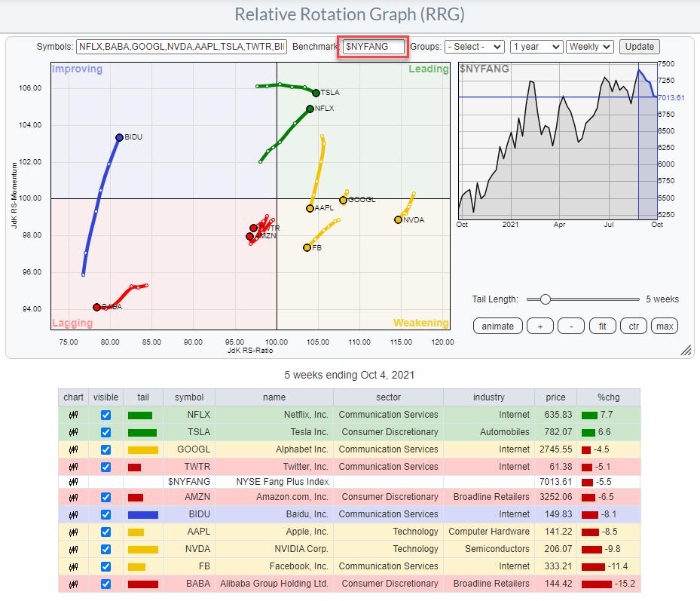Open chart icon for $NYFANG index row
Image resolution: width=700 pixels, height=601 pixels.
[x=73, y=480]
